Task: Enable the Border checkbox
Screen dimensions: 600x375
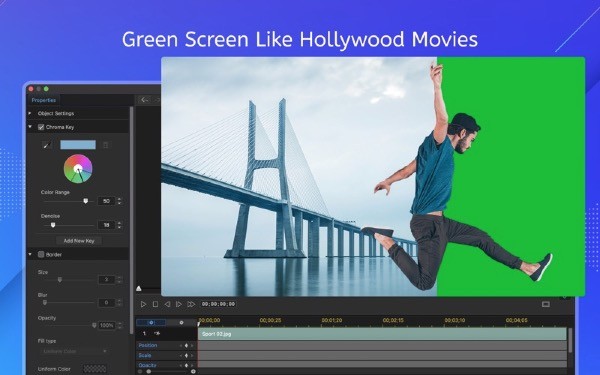Action: pos(41,254)
